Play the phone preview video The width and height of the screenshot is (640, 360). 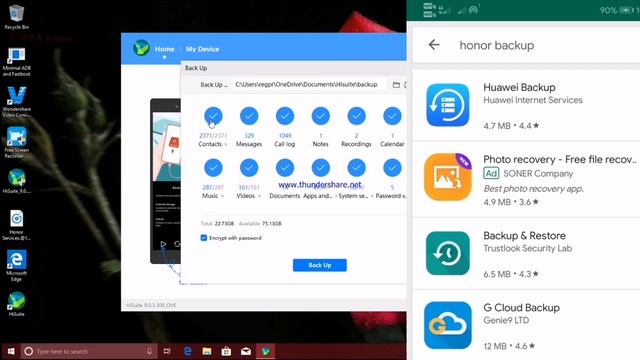click(x=163, y=244)
